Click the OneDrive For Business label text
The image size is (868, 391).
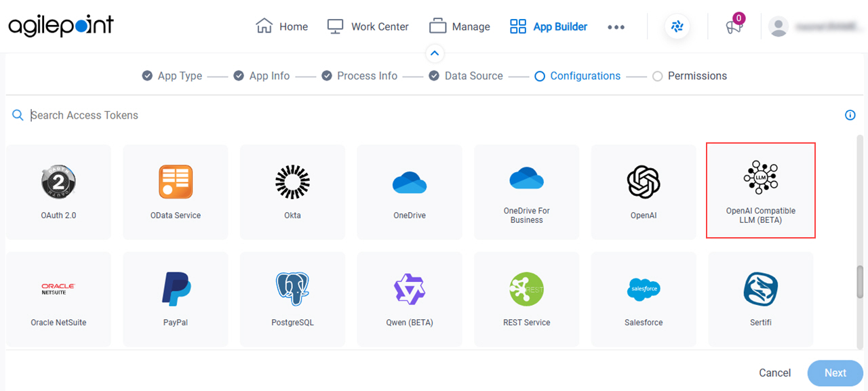tap(527, 215)
